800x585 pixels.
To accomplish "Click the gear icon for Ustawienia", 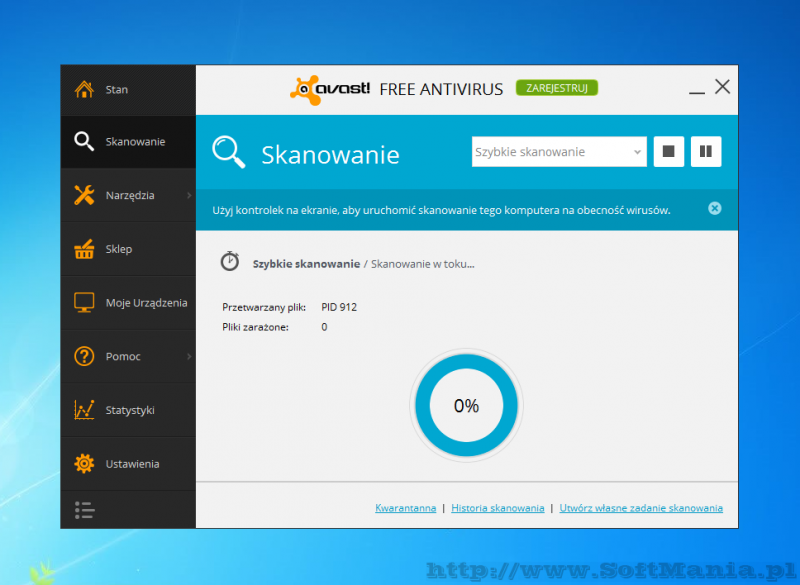I will 84,464.
